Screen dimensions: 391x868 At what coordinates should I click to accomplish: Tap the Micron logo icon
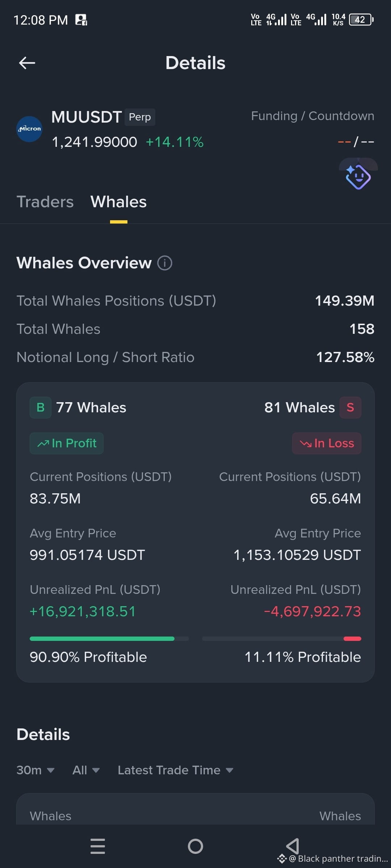point(29,129)
